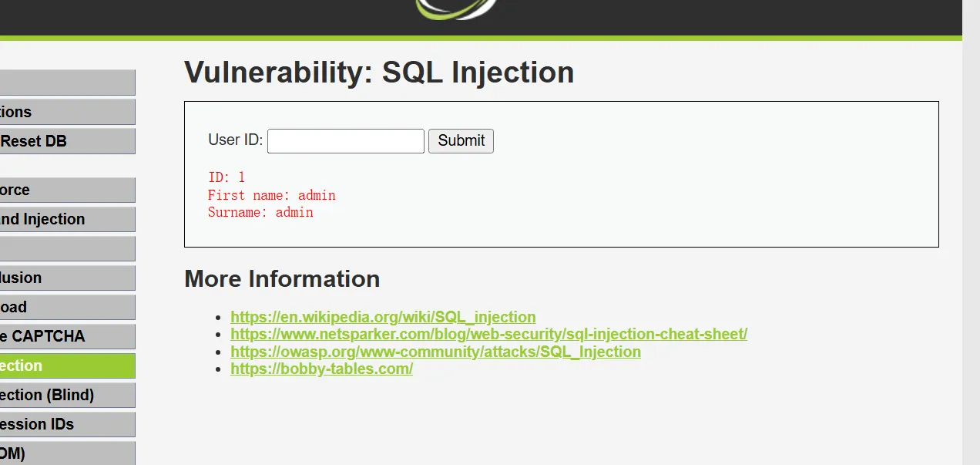Screen dimensions: 980x465
Task: Open the Setup / Reset DB sidebar item
Action: (x=67, y=141)
